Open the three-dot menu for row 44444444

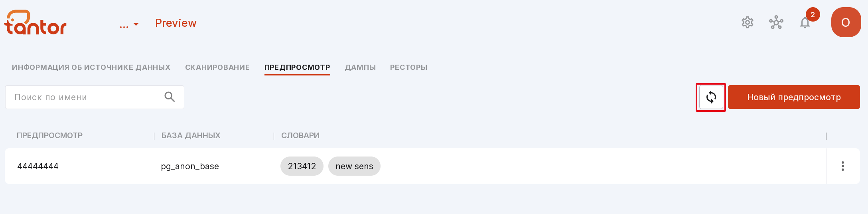pyautogui.click(x=843, y=166)
